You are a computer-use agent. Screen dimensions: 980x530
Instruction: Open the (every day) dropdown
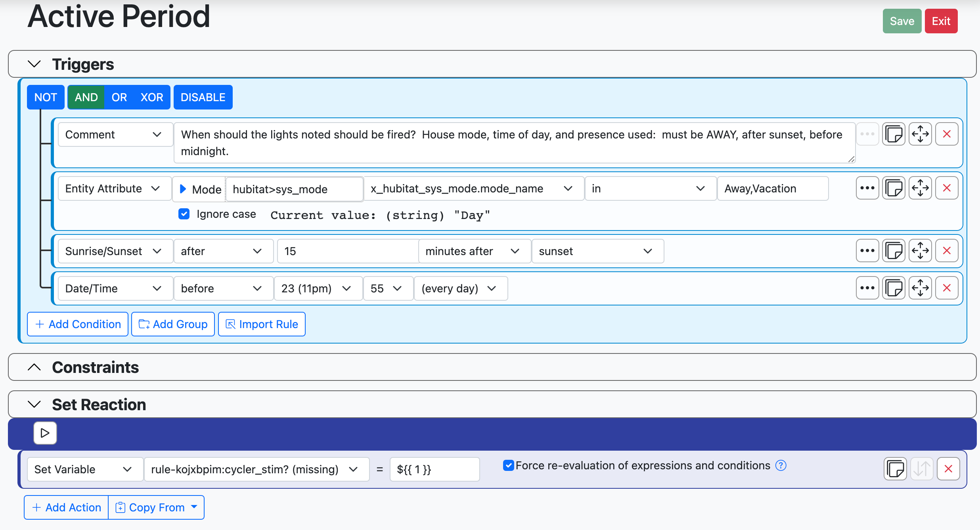tap(461, 288)
